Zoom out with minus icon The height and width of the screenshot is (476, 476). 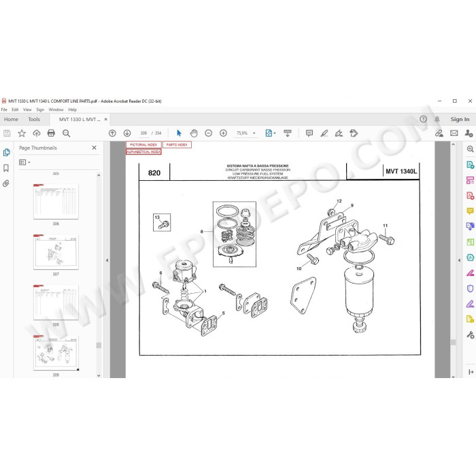208,133
